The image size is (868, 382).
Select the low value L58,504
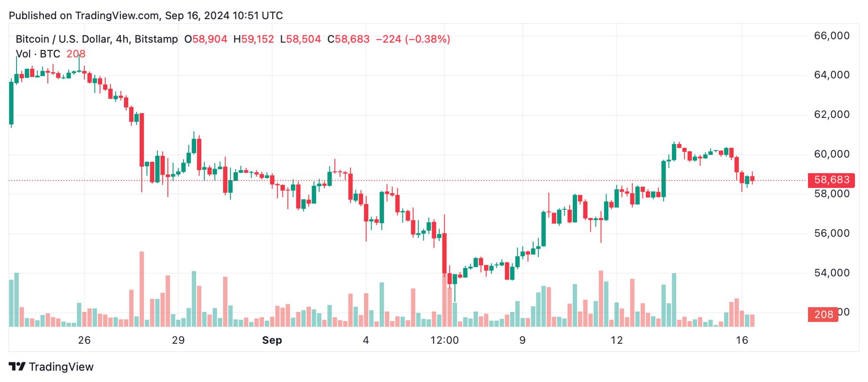(300, 39)
